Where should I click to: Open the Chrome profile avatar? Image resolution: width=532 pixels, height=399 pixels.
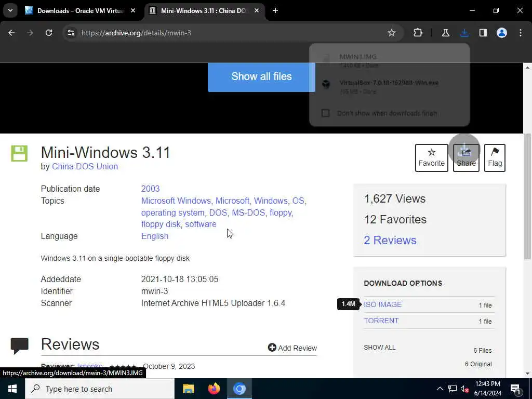coord(502,33)
